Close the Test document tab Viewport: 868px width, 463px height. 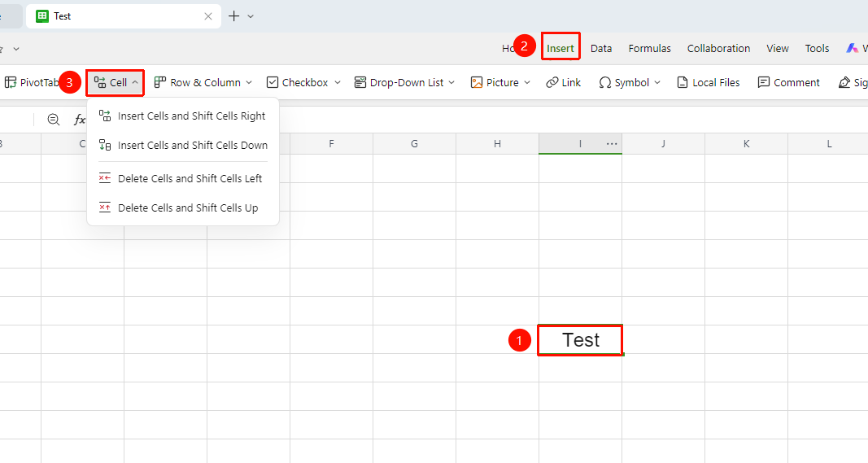click(x=208, y=16)
